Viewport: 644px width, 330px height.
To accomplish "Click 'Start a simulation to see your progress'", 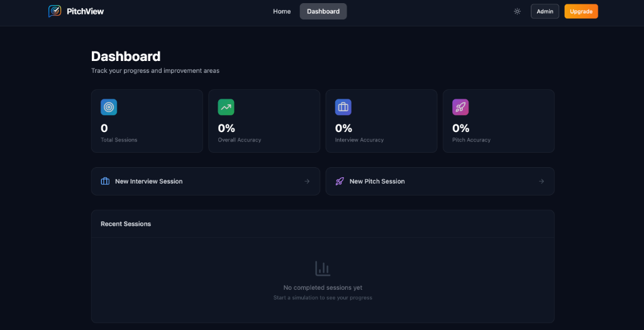I will [323, 297].
